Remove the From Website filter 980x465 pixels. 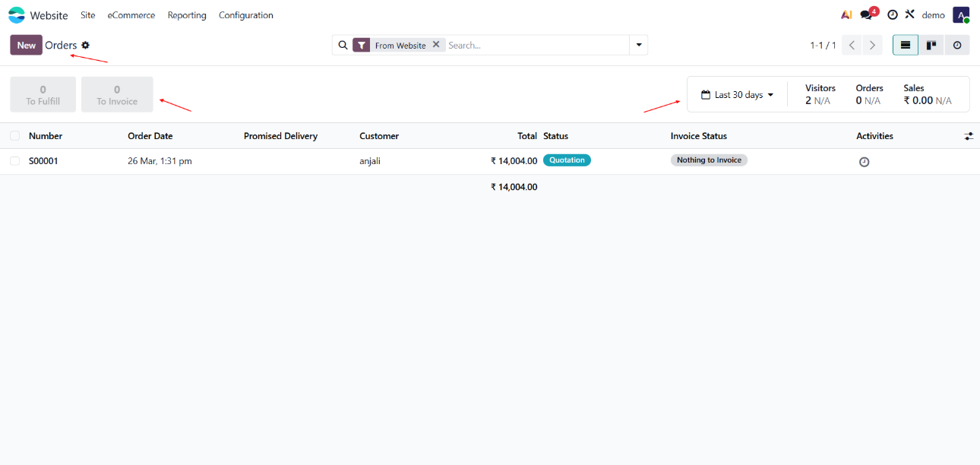[x=436, y=45]
